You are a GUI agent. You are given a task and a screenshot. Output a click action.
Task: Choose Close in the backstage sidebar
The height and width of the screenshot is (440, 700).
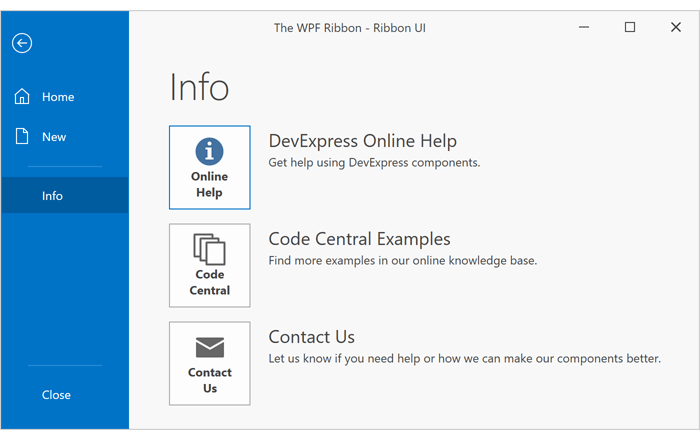click(x=65, y=394)
